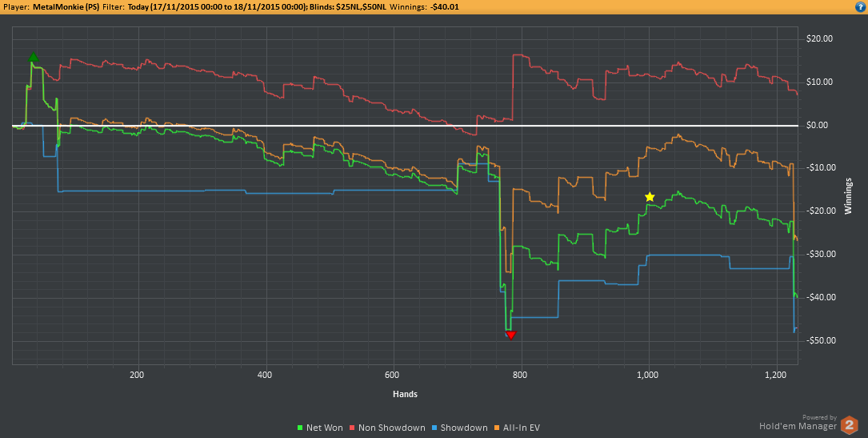Click the -$20.00 y-axis label
The image size is (868, 438).
pyautogui.click(x=820, y=211)
